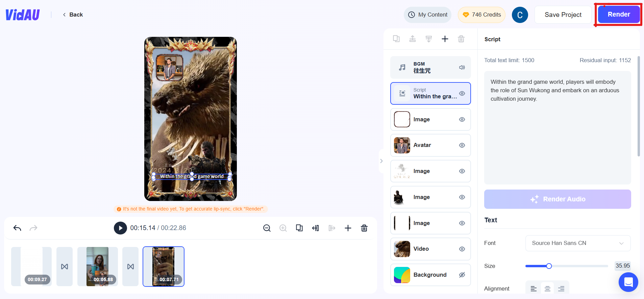Open transition between second and third scenes
The image size is (644, 299).
click(130, 267)
